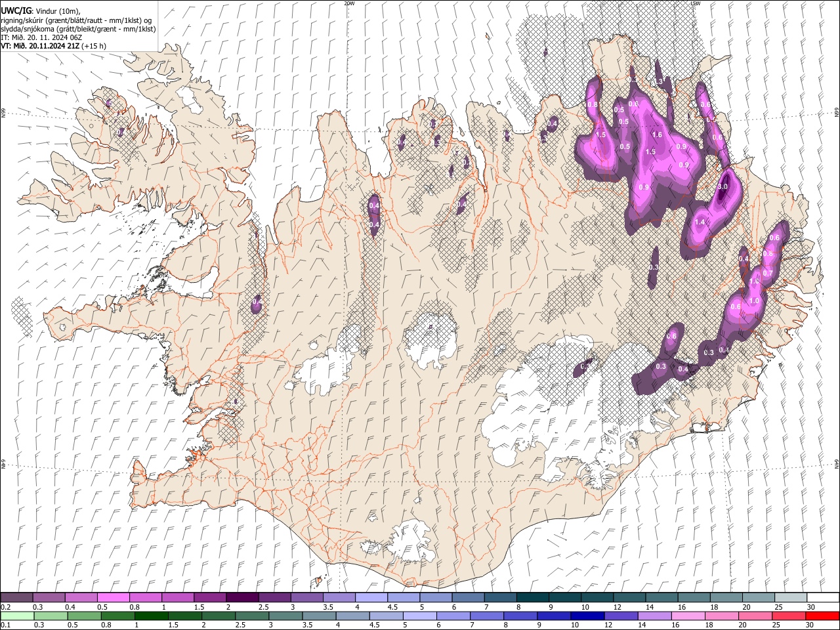
Task: Click the 25 label under the snow legend
Action: coord(778,607)
